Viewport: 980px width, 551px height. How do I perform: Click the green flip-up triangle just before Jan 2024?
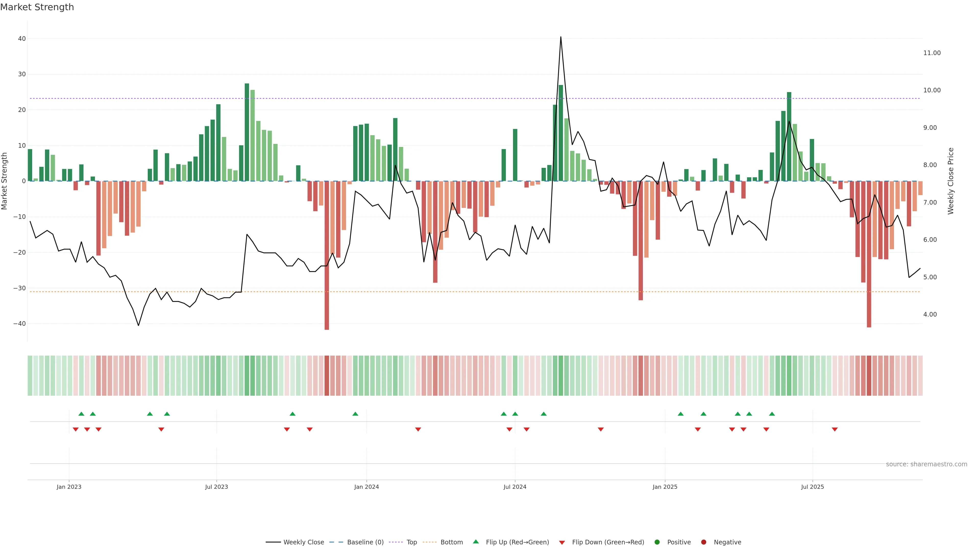click(355, 414)
